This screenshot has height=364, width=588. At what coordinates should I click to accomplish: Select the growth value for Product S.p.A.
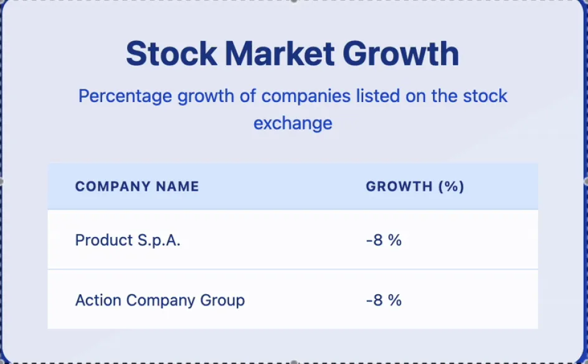(384, 240)
